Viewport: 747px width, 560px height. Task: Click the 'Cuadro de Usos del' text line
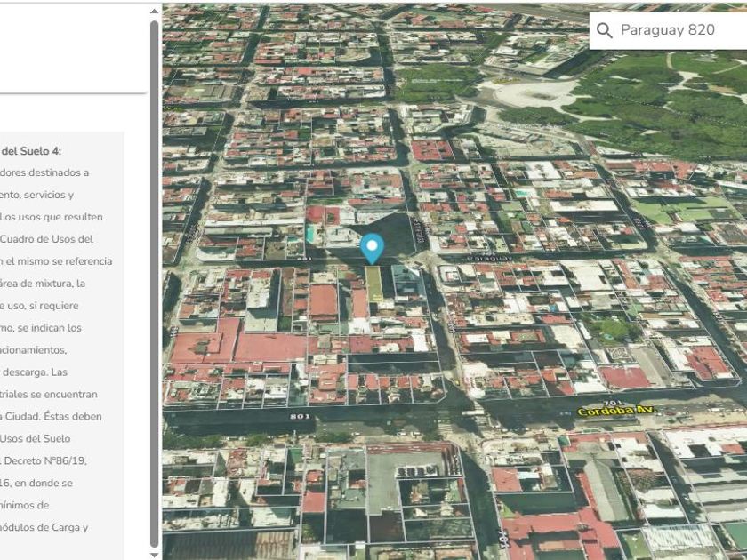[46, 239]
